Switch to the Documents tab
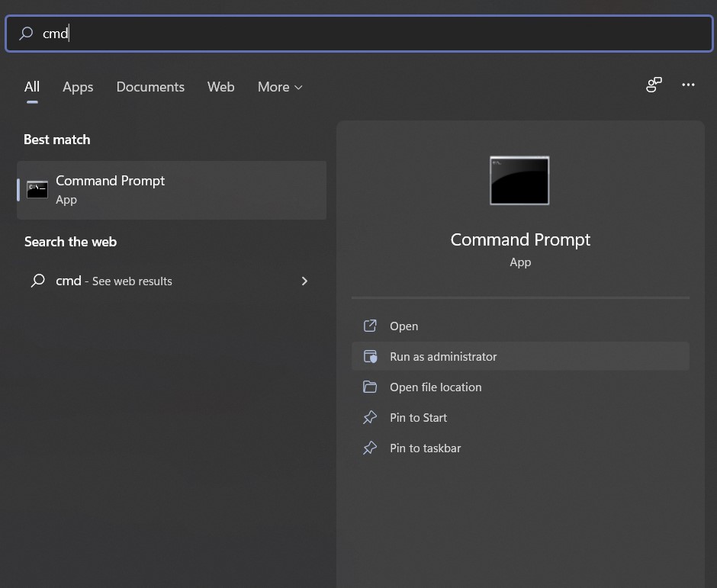Screen dimensions: 717x588 150,87
